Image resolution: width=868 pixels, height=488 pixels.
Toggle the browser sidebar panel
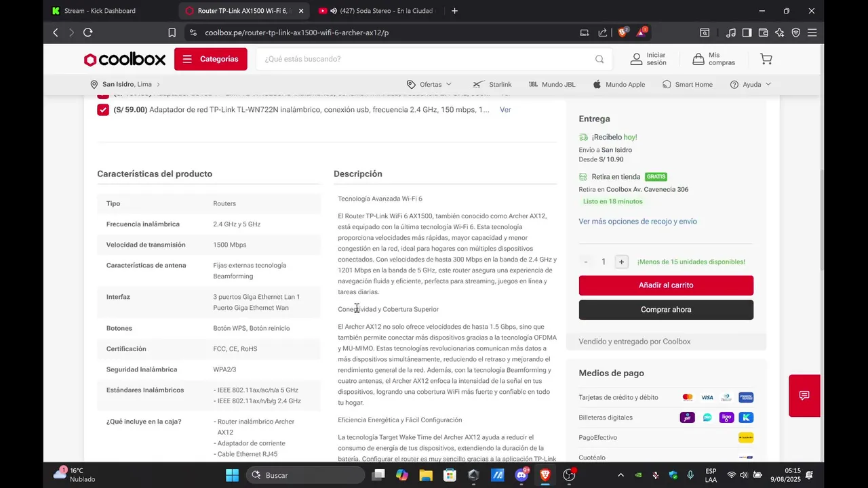pos(747,33)
